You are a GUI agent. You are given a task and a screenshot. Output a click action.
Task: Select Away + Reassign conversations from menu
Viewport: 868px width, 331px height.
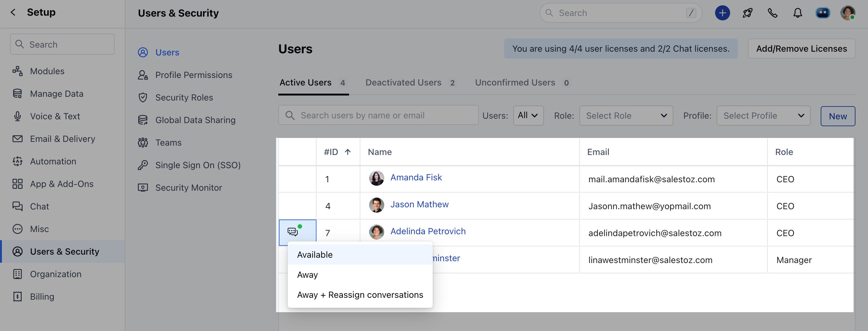[360, 295]
